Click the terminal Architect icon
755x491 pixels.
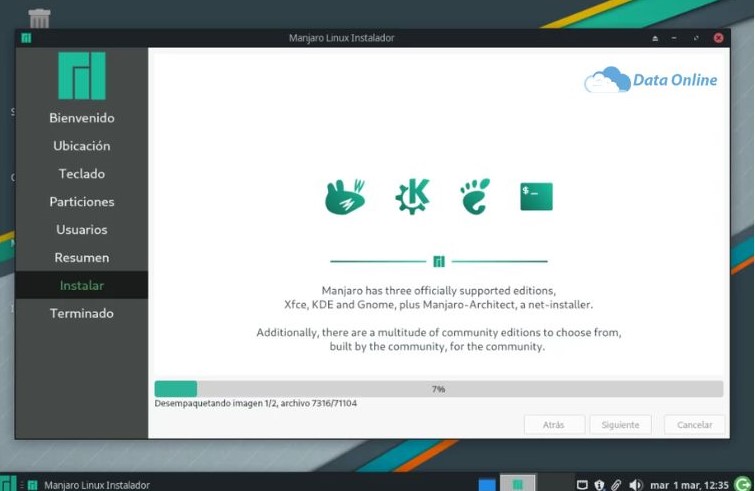coord(536,196)
